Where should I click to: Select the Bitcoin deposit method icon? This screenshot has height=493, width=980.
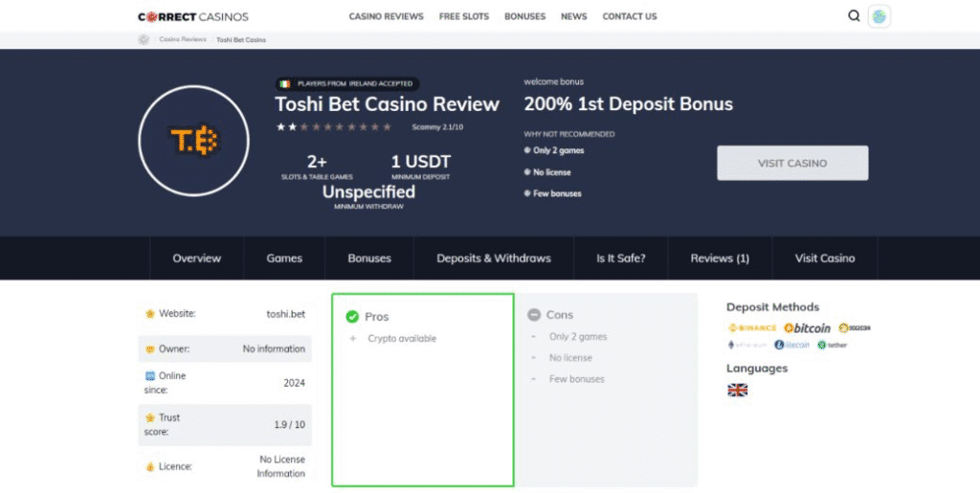coord(809,328)
